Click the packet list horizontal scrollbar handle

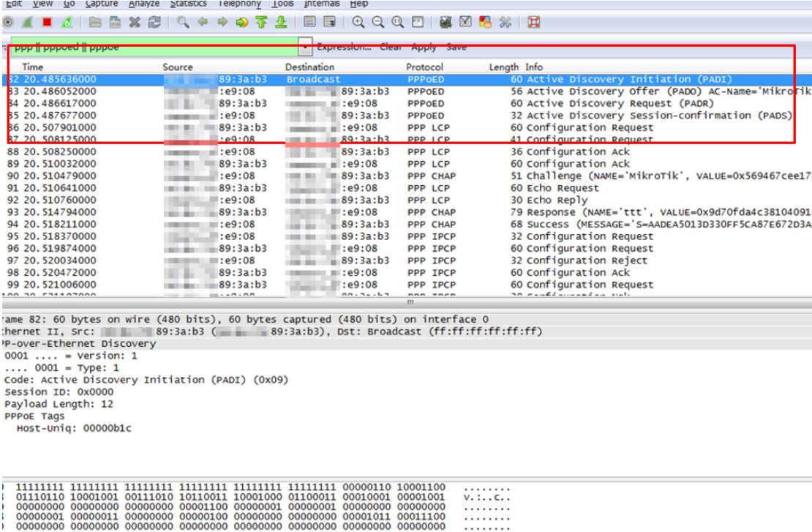pos(410,302)
